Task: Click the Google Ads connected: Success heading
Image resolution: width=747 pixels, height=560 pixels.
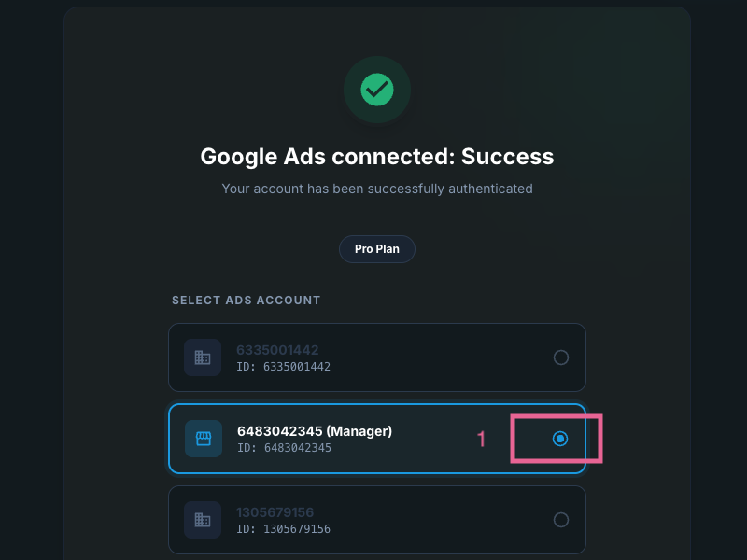Action: tap(376, 157)
